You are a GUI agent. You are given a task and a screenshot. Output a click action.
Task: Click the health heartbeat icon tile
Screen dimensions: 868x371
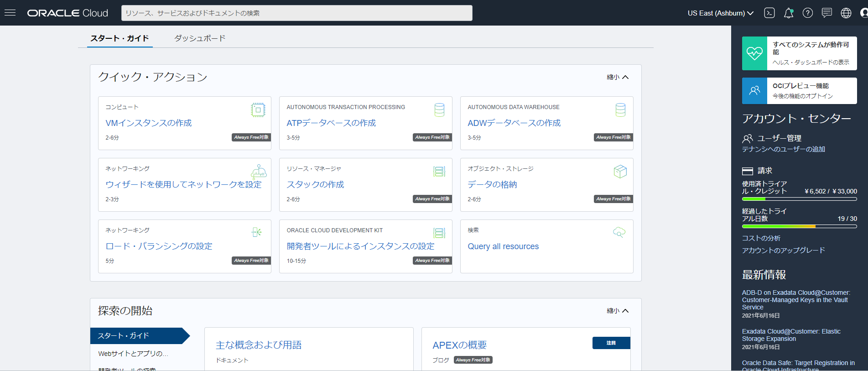[x=754, y=53]
